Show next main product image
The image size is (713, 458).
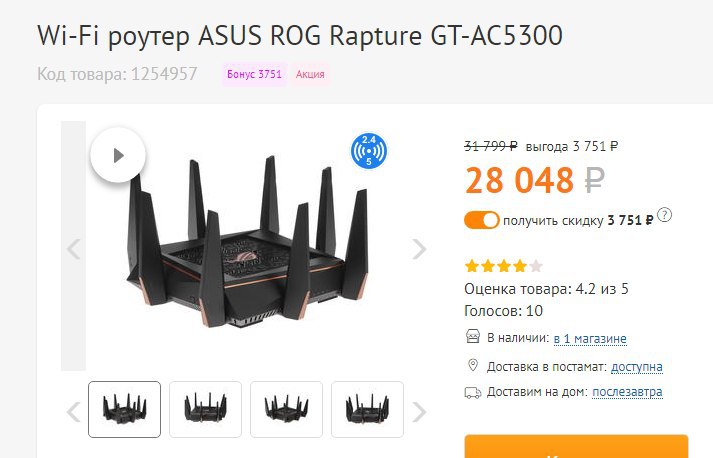(419, 249)
